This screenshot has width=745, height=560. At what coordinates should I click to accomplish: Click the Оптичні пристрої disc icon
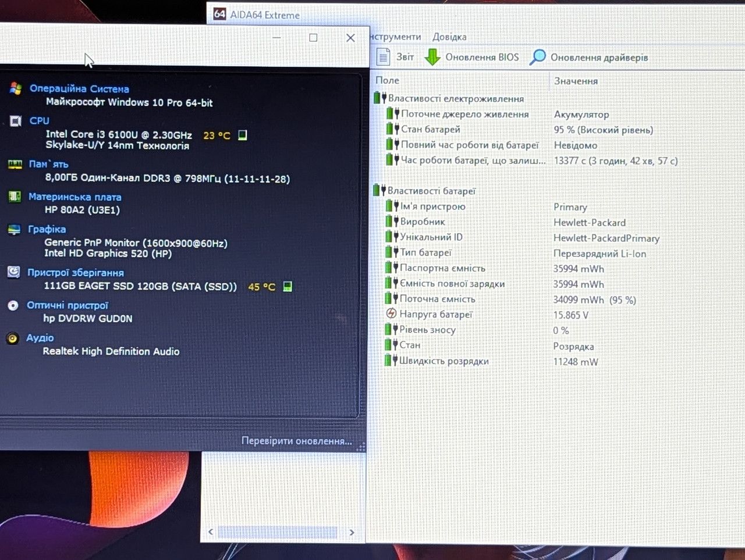[13, 305]
